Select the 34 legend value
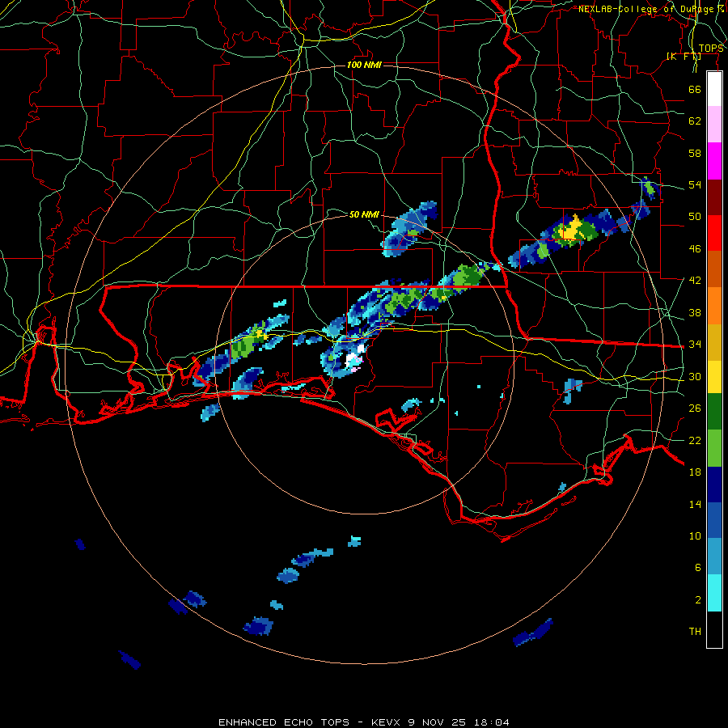The width and height of the screenshot is (728, 728). click(695, 345)
